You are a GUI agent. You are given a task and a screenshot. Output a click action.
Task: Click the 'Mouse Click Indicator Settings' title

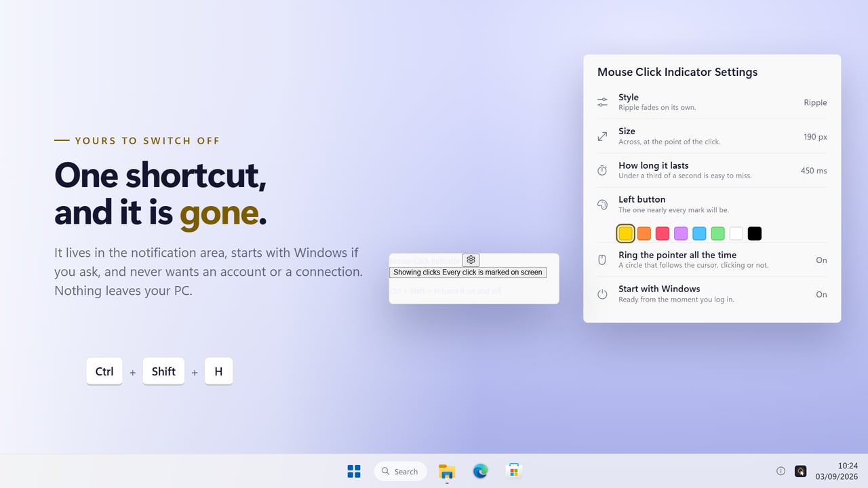point(677,72)
